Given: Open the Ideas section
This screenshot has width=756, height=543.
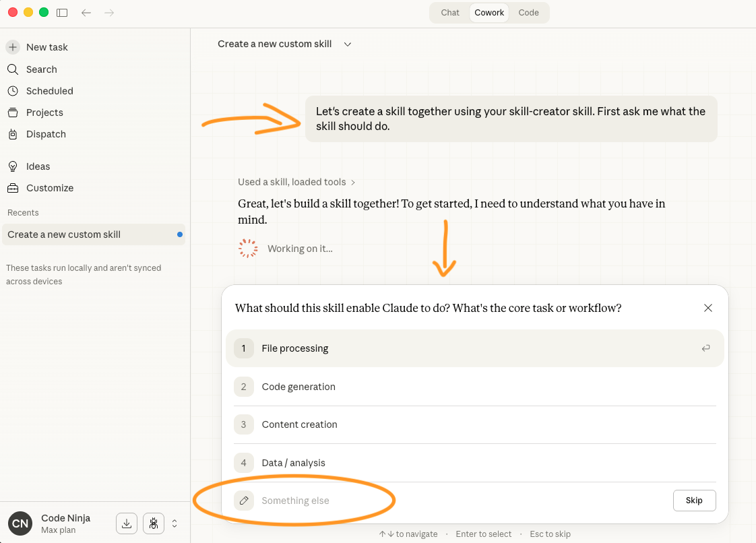Looking at the screenshot, I should (38, 166).
